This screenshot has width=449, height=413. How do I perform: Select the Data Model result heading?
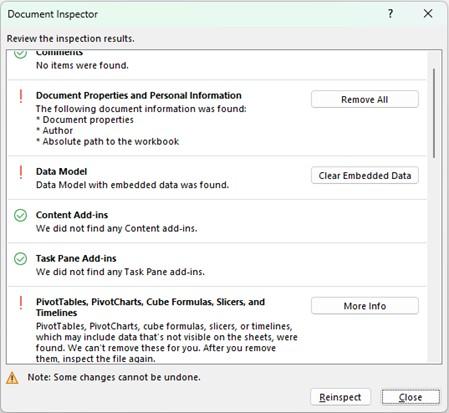(x=61, y=171)
